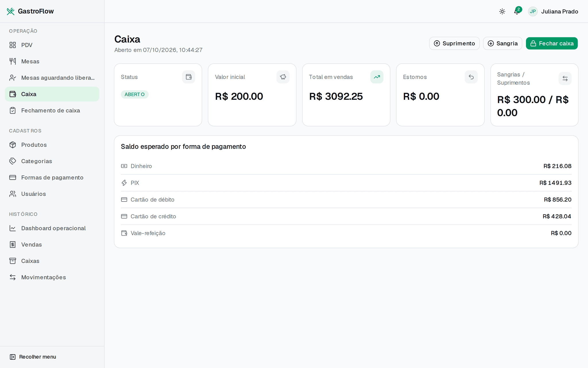Toggle the light/dark theme sun icon
Viewport: 588px width, 368px height.
point(502,11)
